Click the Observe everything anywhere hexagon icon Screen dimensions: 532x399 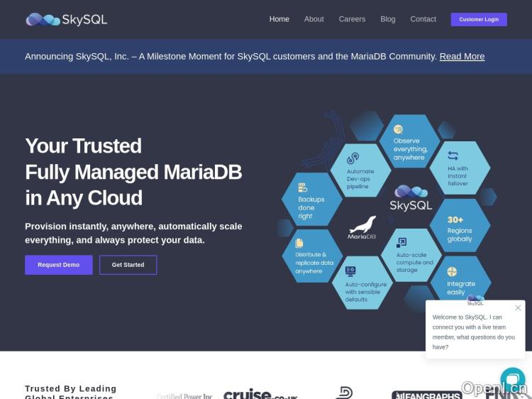tap(399, 129)
